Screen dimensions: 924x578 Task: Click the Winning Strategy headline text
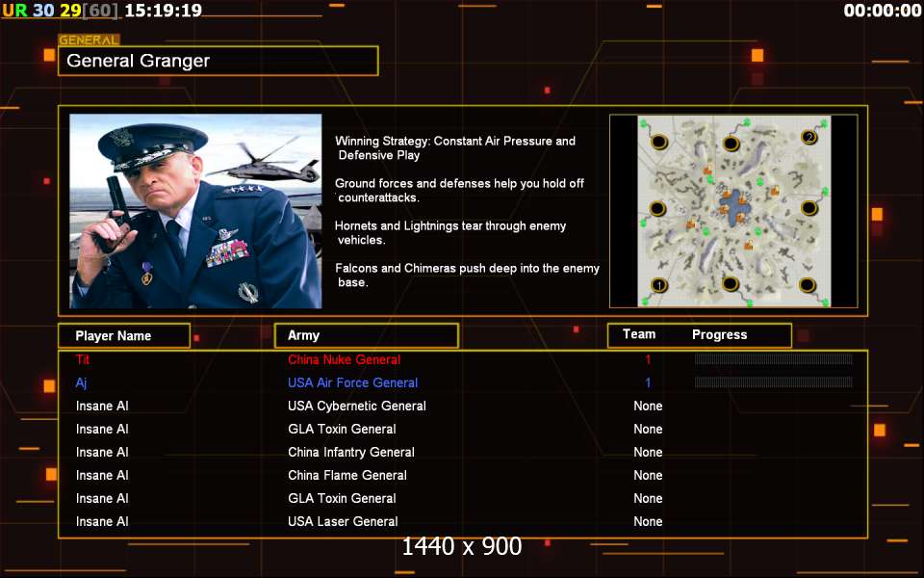click(455, 148)
